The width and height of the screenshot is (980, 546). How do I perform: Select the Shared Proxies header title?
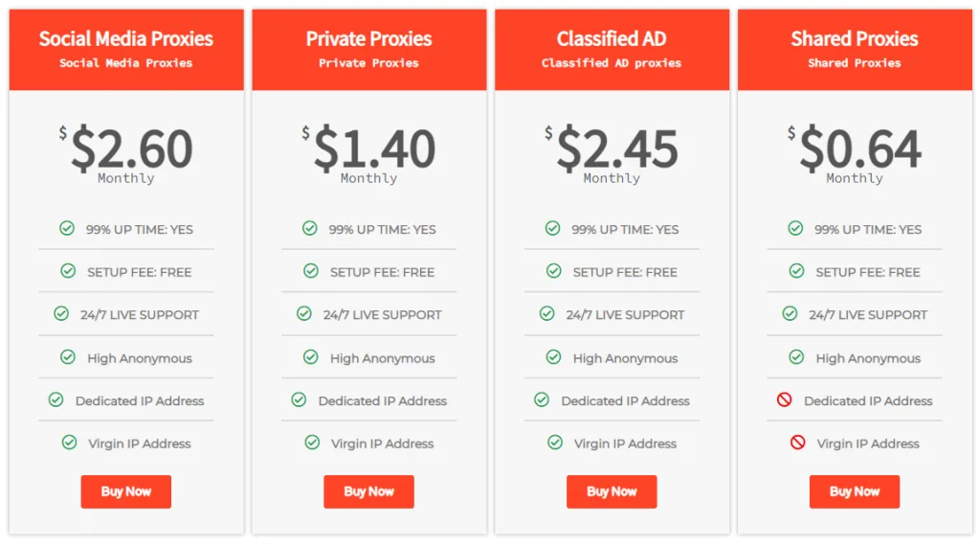point(855,38)
